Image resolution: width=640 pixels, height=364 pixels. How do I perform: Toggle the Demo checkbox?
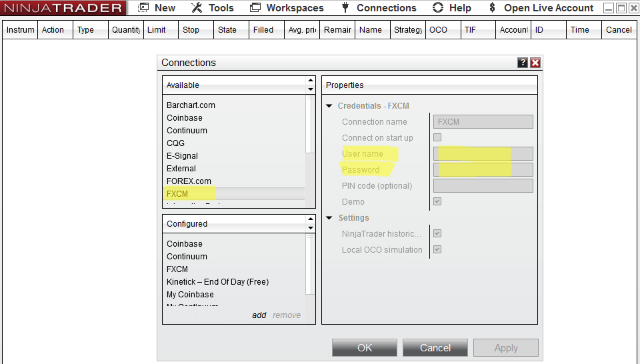click(437, 201)
